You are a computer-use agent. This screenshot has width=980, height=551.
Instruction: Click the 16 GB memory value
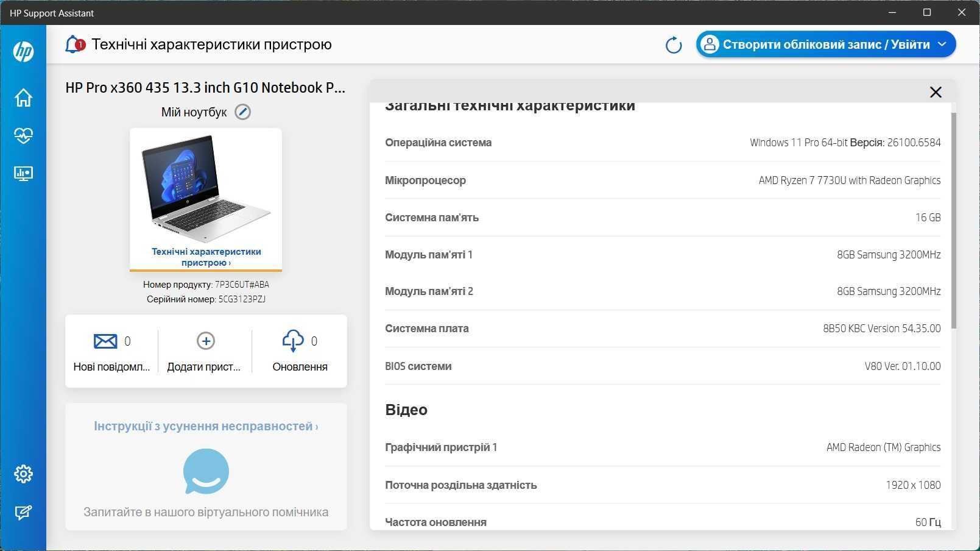(928, 218)
